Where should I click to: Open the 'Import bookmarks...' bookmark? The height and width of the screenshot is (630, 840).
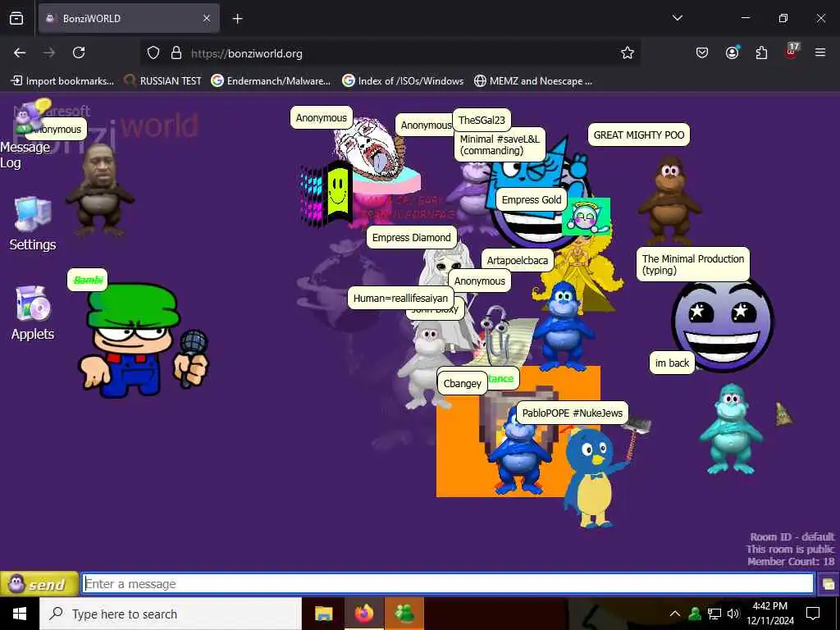point(62,81)
